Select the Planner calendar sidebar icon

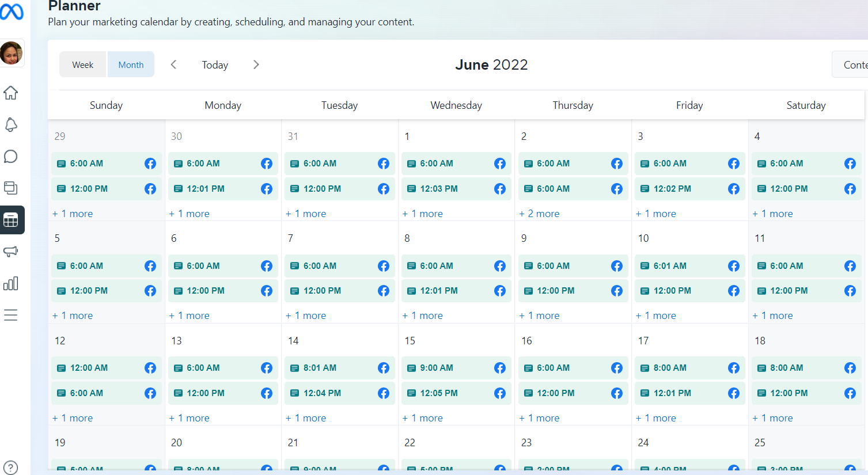point(12,220)
